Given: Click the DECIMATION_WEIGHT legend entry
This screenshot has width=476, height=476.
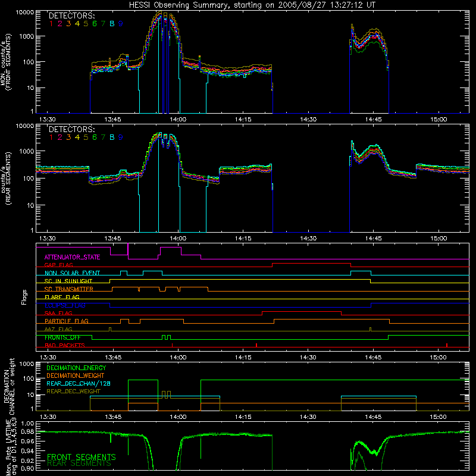Looking at the screenshot, I should coord(76,375).
